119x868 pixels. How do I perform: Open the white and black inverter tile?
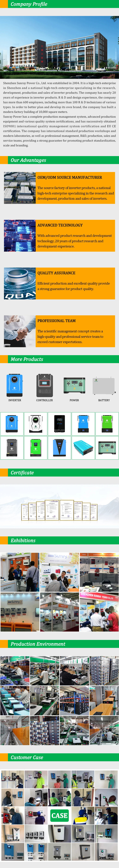coord(36,424)
